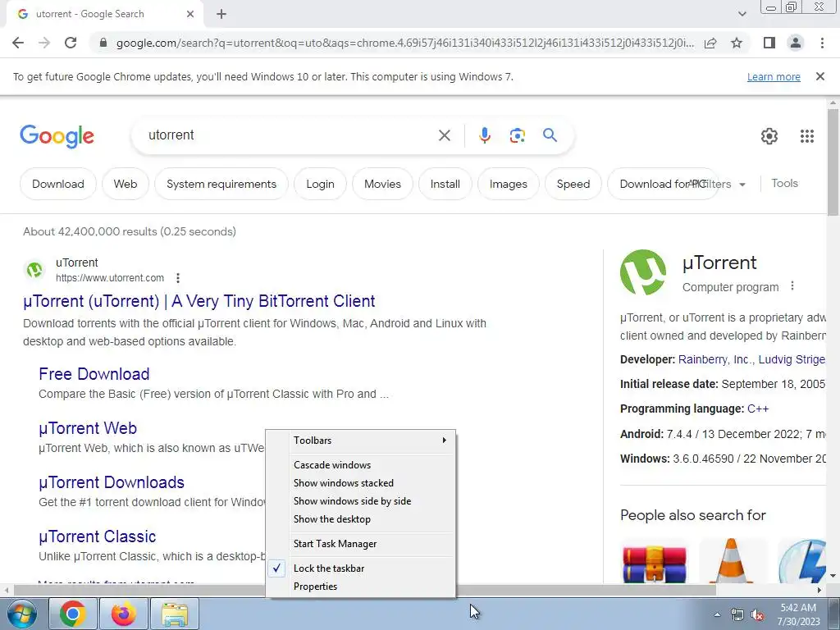840x630 pixels.
Task: Open a new tab with plus icon
Action: [x=221, y=14]
